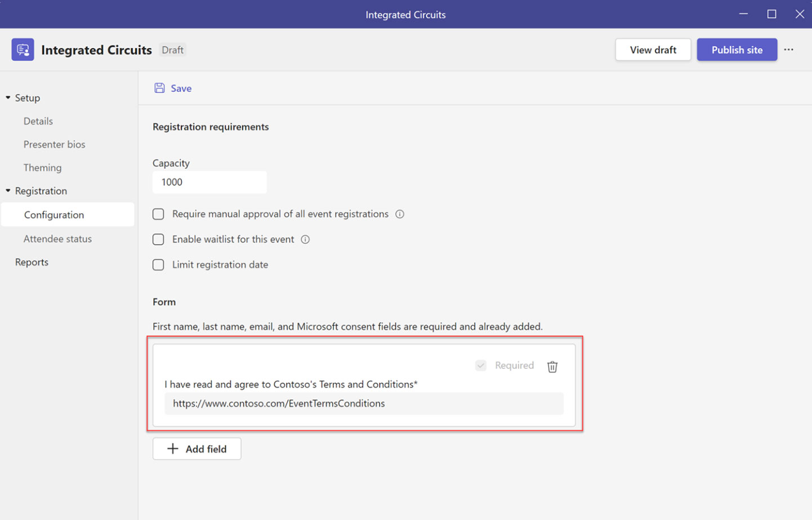
Task: Show info for waitlist option
Action: coord(305,239)
